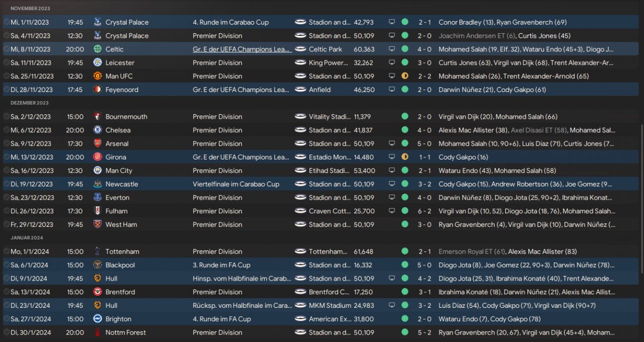The width and height of the screenshot is (644, 342).
Task: Open the 3. Runde im FA Cup competition
Action: [x=221, y=265]
